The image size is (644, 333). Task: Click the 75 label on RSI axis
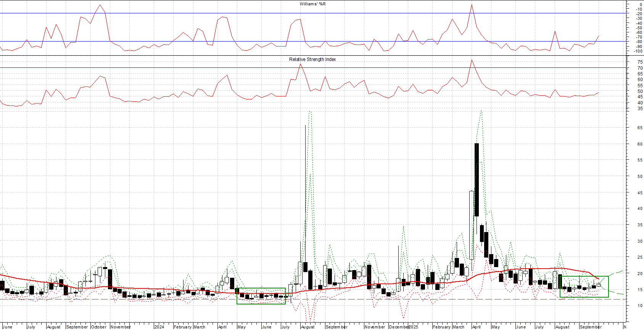click(x=640, y=62)
